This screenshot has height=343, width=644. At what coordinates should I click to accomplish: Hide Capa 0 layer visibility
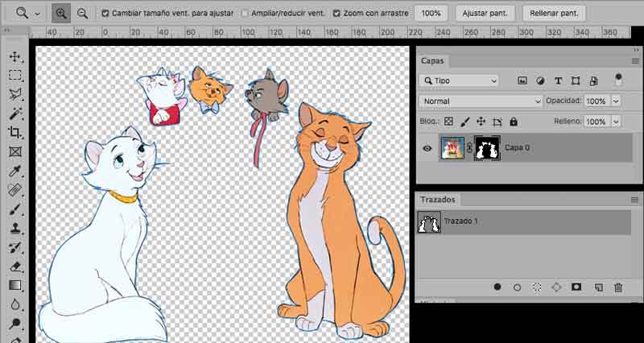427,148
